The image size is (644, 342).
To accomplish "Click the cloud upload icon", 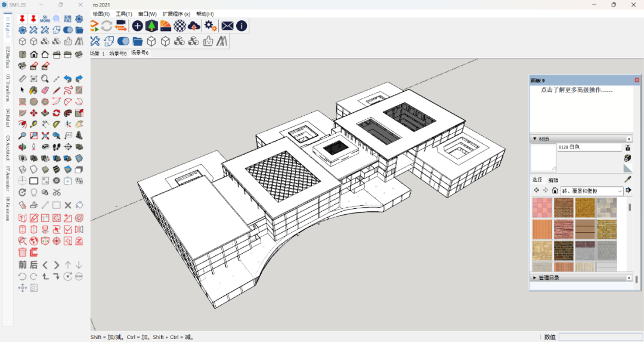I will tap(194, 26).
